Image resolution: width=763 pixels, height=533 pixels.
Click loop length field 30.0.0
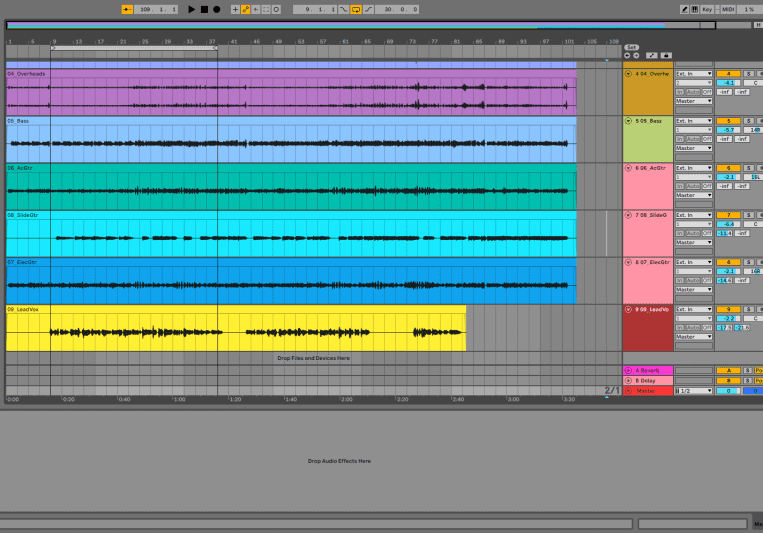click(397, 9)
